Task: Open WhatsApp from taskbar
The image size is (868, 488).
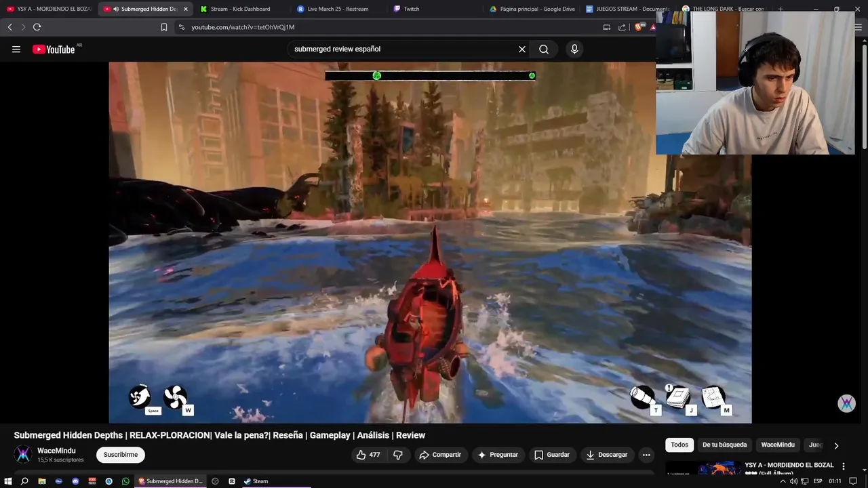Action: (x=125, y=481)
